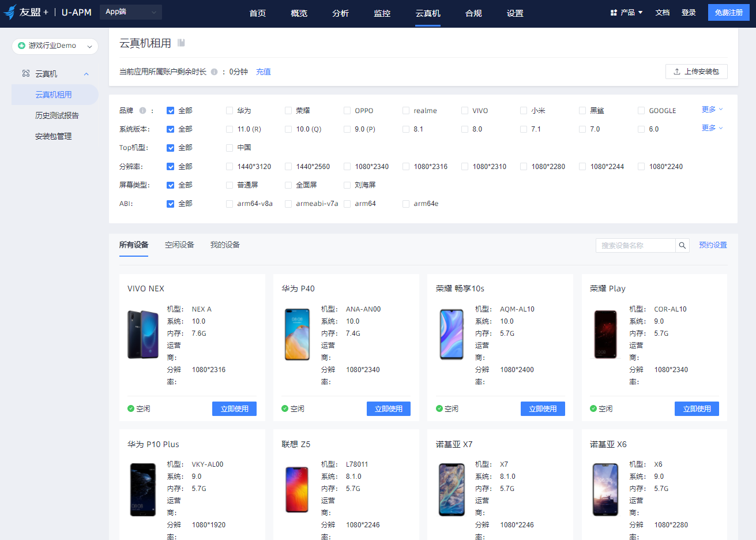The width and height of the screenshot is (756, 540).
Task: Click the green 空闲 status icon for 荣耀 Play
Action: (593, 408)
